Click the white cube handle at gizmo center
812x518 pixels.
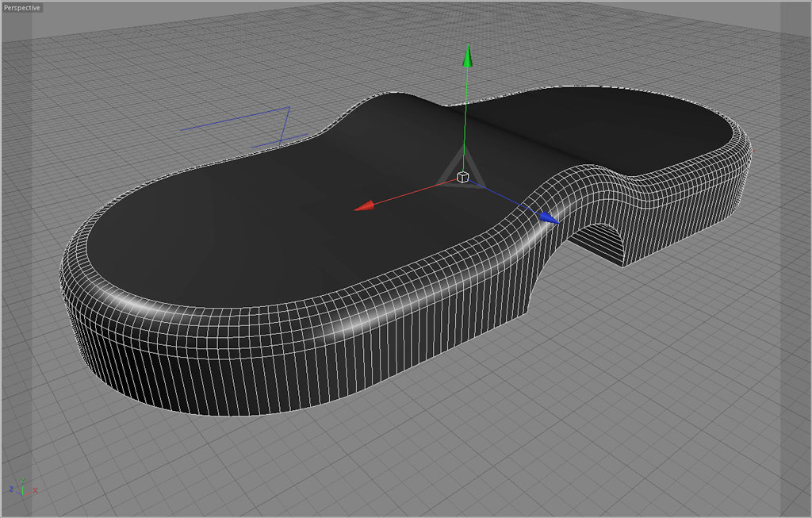pyautogui.click(x=464, y=177)
